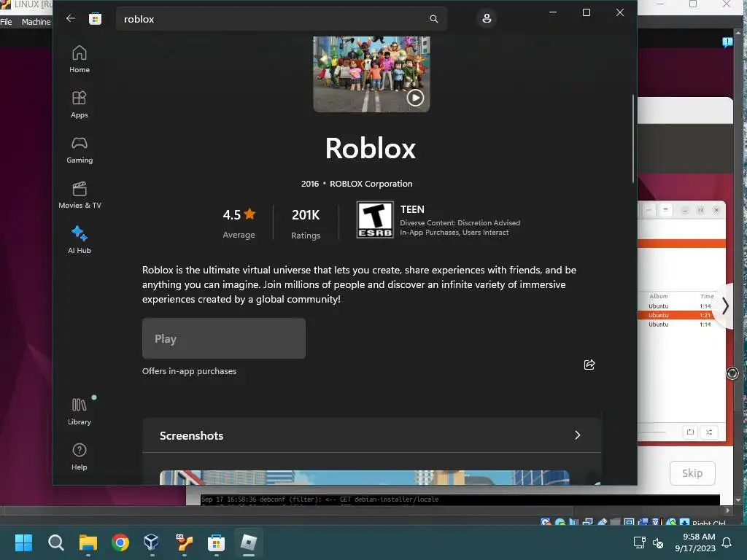Click the 2016 release year text
Screen dimensions: 747x560
pyautogui.click(x=309, y=184)
